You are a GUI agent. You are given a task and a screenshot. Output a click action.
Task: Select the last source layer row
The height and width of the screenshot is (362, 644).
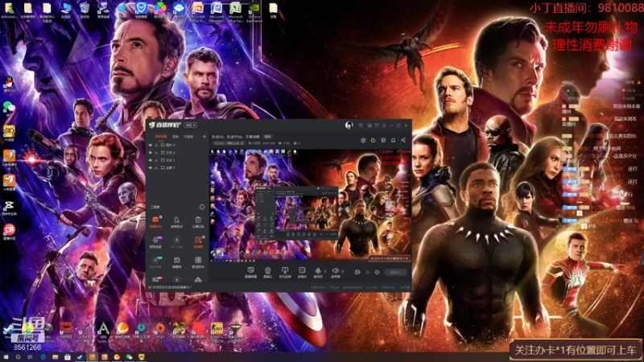(x=177, y=168)
